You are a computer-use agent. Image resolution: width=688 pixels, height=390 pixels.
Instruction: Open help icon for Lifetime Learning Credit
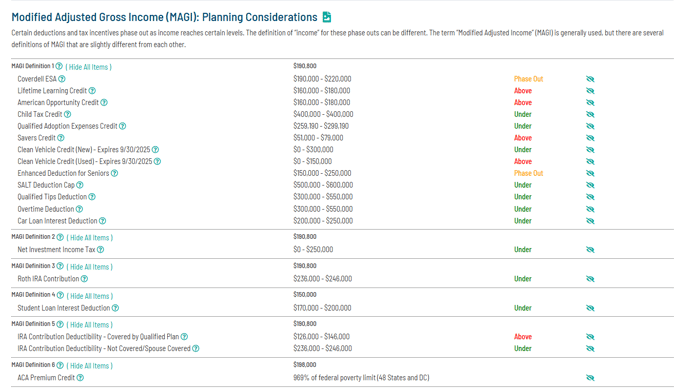point(92,91)
